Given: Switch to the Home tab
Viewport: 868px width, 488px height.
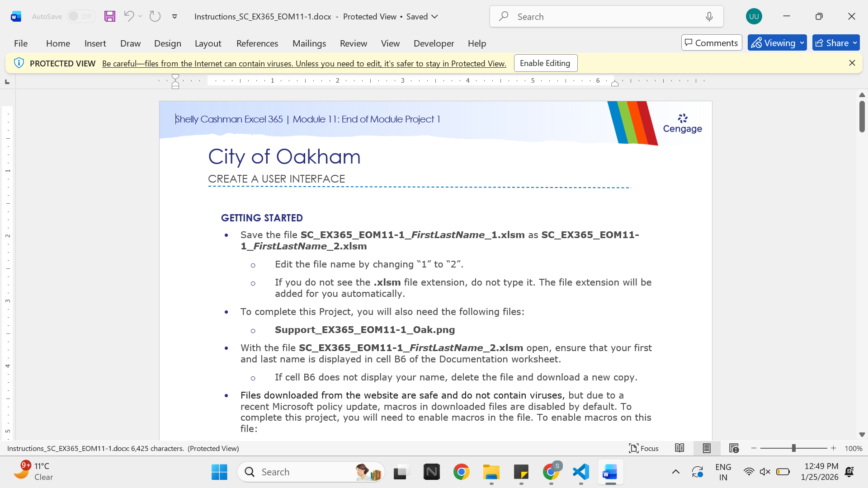Looking at the screenshot, I should point(58,43).
